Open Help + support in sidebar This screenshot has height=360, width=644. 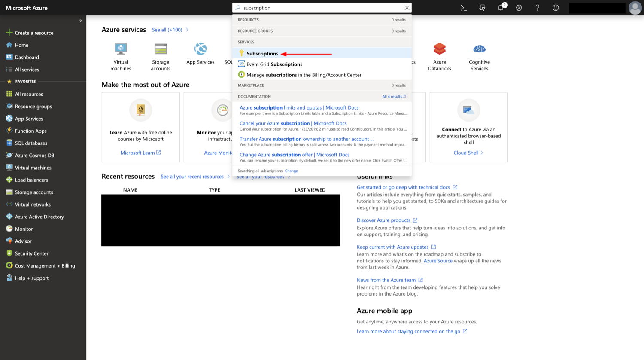coord(31,278)
